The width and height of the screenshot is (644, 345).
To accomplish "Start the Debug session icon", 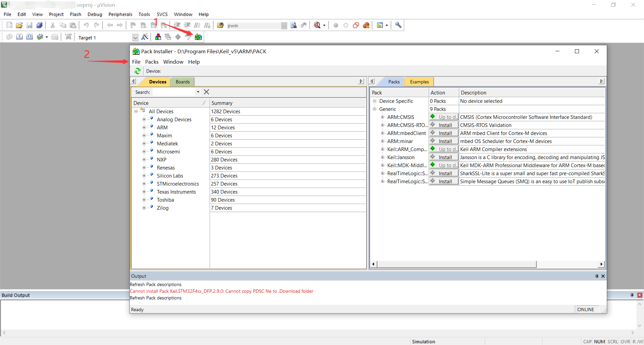I will click(317, 25).
